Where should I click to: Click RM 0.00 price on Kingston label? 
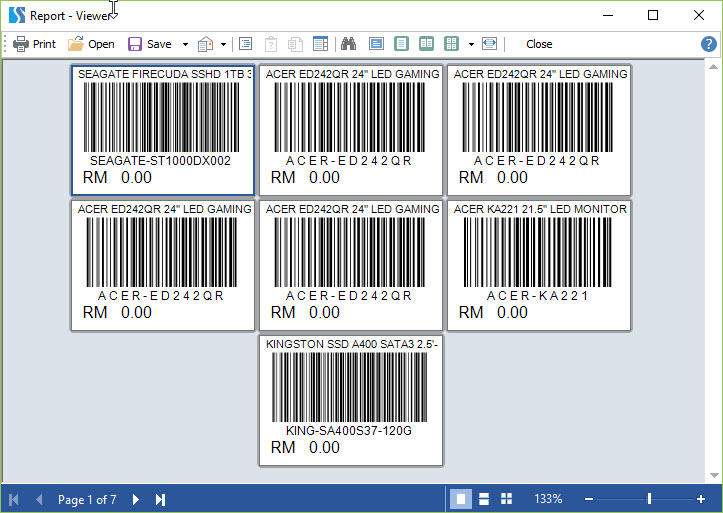click(x=305, y=448)
